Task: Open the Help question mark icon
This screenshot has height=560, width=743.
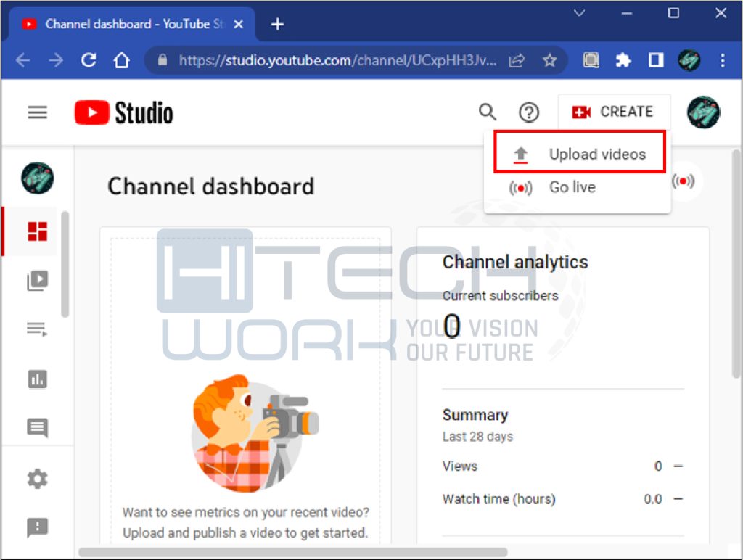Action: (529, 112)
